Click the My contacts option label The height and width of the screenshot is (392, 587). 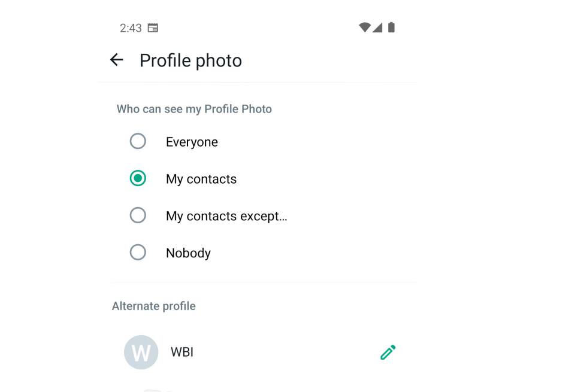201,180
